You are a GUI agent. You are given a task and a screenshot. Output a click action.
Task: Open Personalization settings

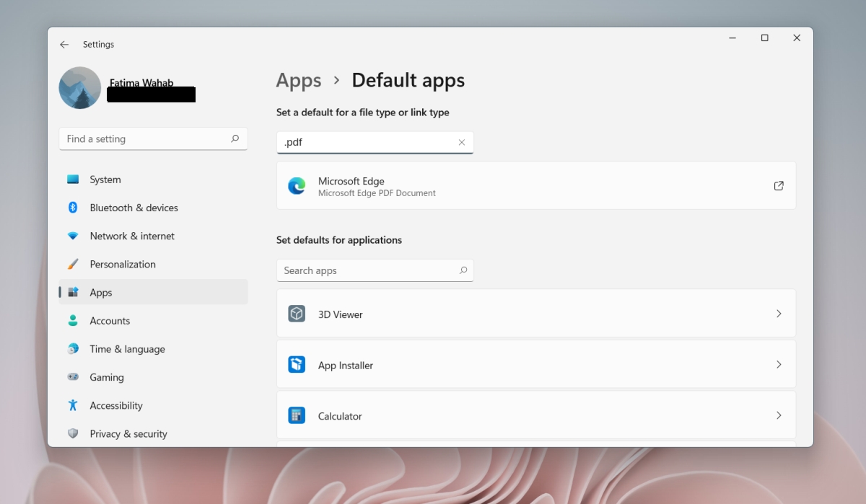click(153, 264)
